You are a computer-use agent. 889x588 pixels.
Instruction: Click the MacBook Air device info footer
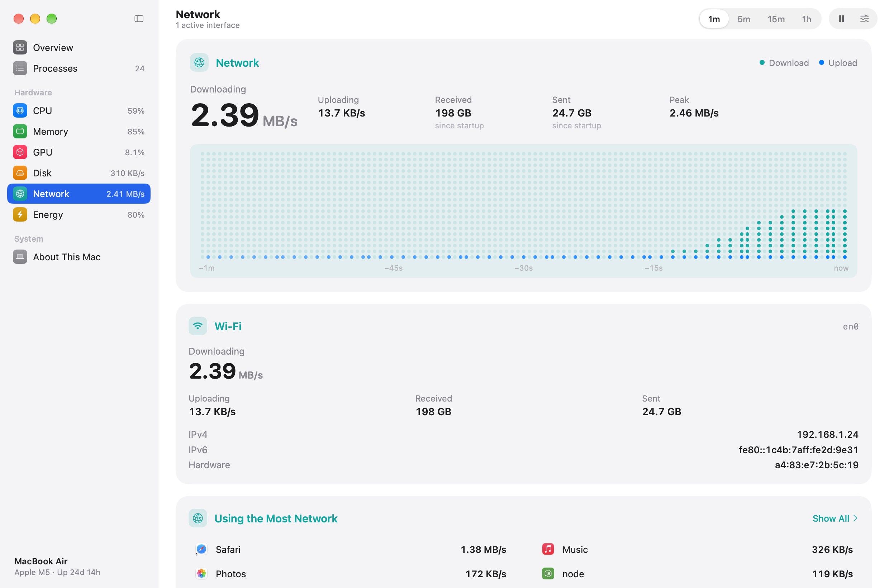tap(57, 566)
